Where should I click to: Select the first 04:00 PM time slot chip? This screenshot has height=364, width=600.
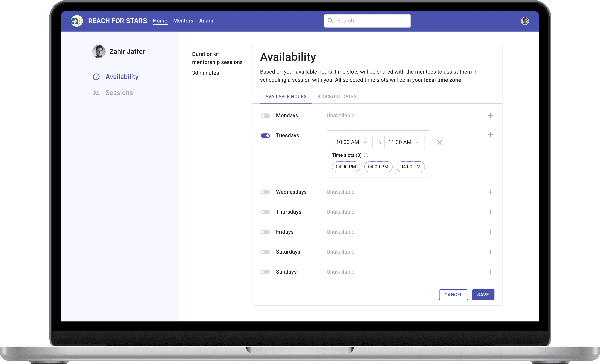pos(346,167)
